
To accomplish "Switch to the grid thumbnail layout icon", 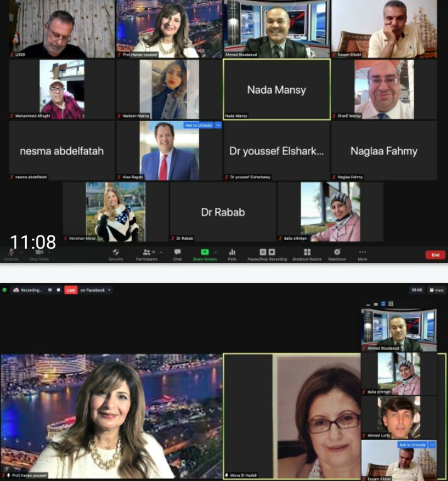I will coord(391,304).
